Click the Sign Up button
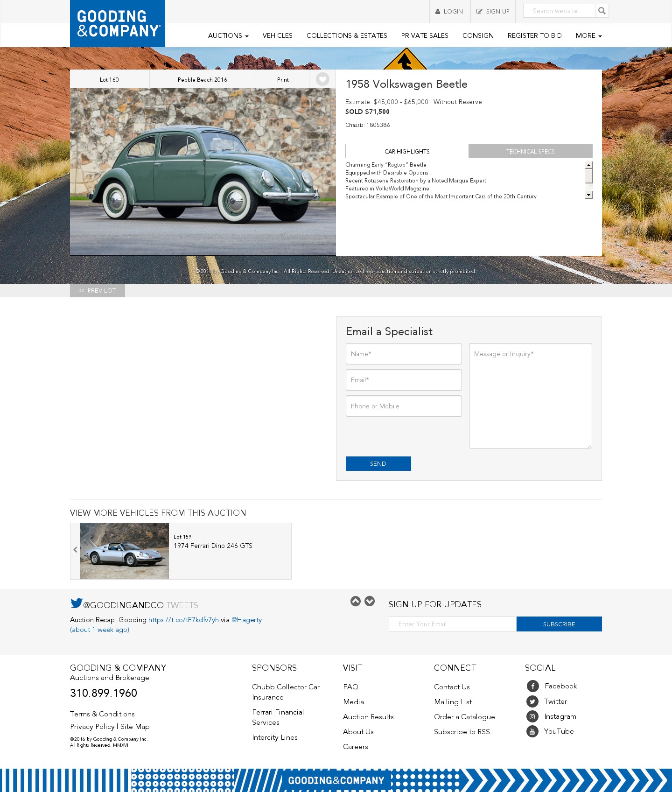Screen dimensions: 672x792 [493, 12]
